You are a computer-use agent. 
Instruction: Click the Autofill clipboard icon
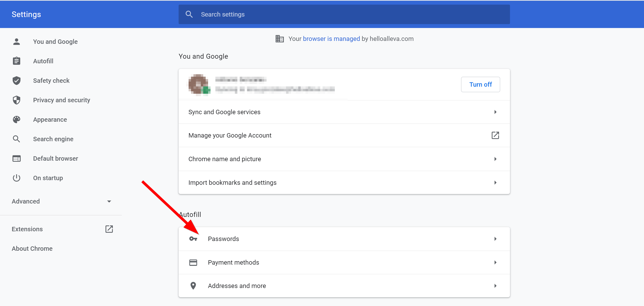(16, 61)
